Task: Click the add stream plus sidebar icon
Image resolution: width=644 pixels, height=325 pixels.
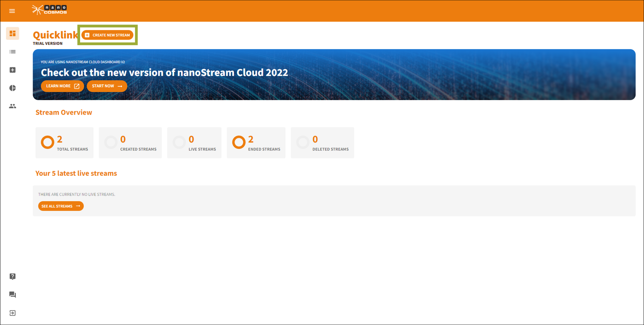Action: click(12, 70)
